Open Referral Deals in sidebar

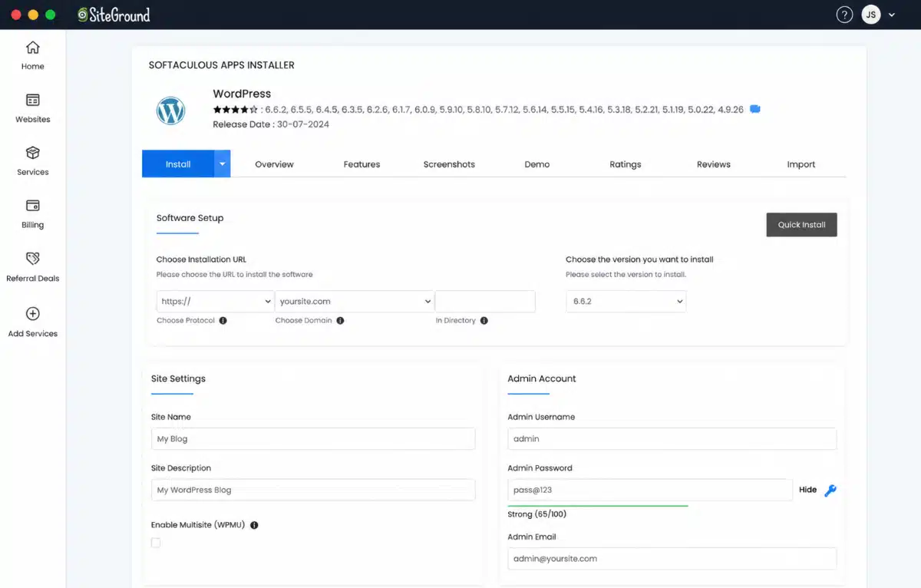32,267
